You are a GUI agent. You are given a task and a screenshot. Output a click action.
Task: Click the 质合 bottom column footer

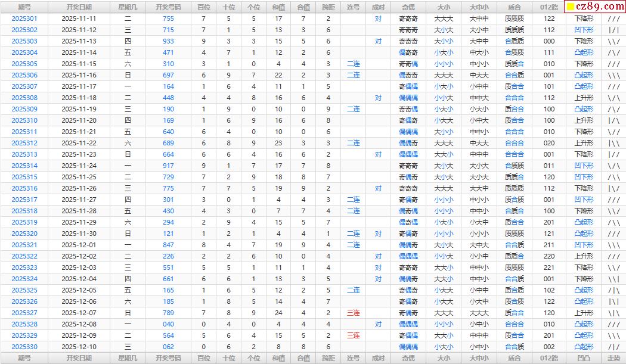[514, 359]
